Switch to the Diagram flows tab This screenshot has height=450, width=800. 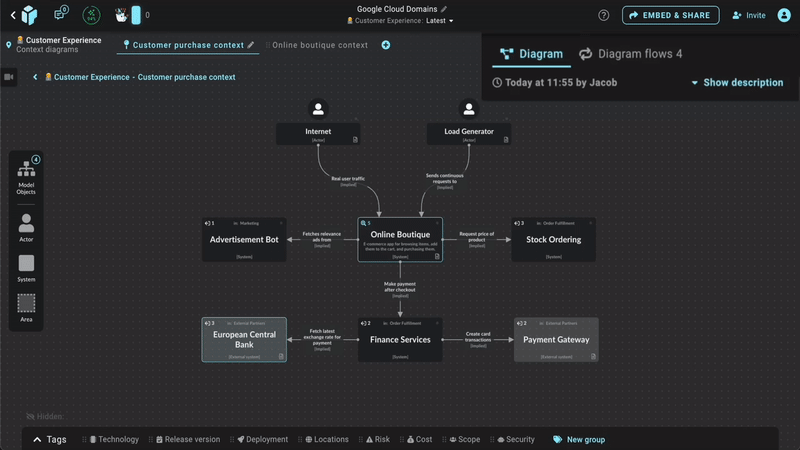pyautogui.click(x=630, y=54)
